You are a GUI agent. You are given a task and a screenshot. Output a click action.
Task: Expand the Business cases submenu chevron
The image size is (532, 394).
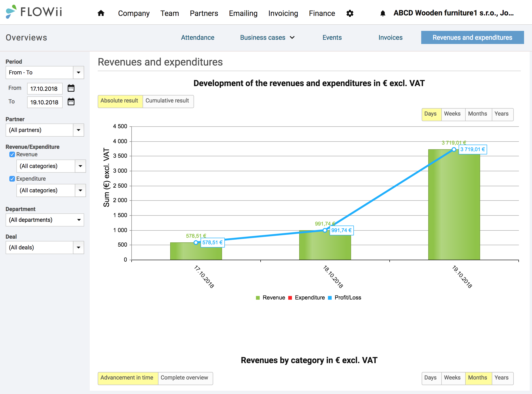[292, 37]
